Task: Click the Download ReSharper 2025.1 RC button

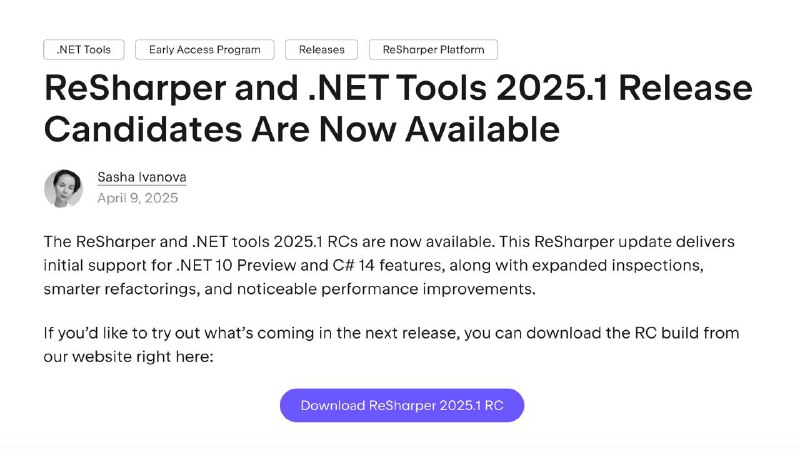Action: point(402,405)
